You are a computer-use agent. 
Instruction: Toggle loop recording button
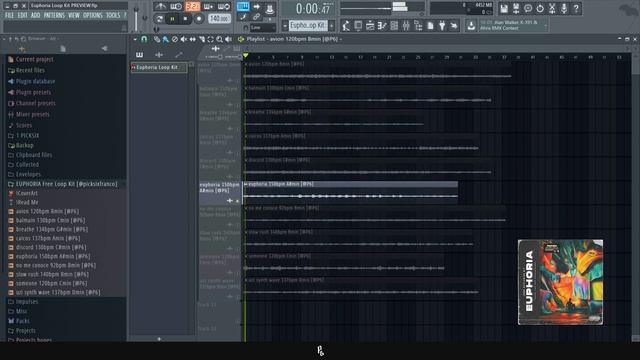click(224, 7)
